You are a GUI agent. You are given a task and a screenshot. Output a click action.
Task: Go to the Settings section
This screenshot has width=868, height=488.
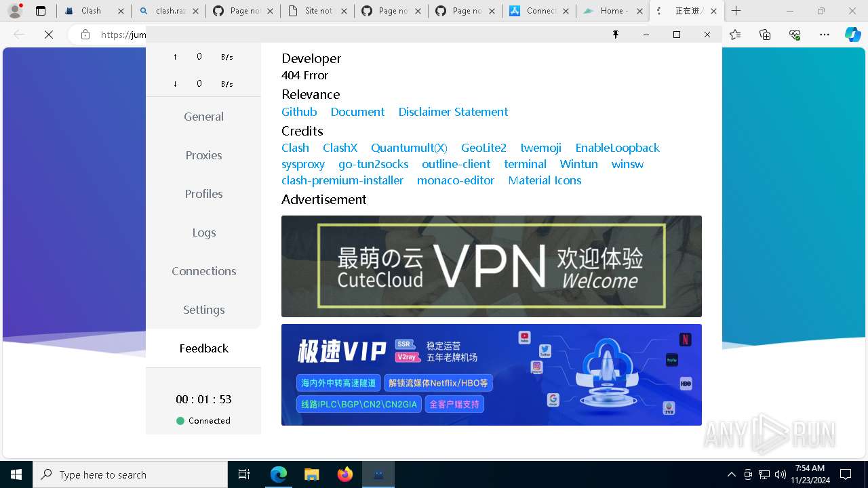(203, 310)
